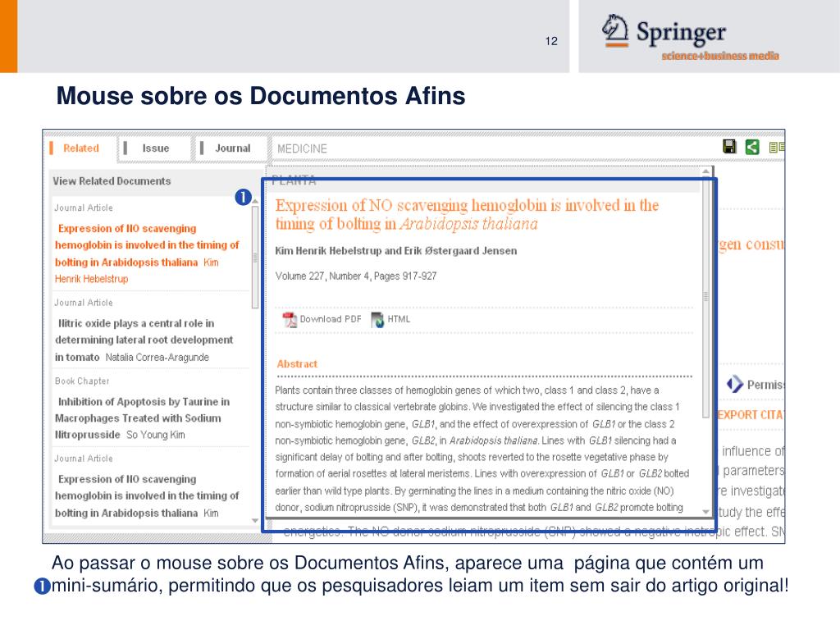Switch to the Related tab
The image size is (840, 630).
pos(80,148)
